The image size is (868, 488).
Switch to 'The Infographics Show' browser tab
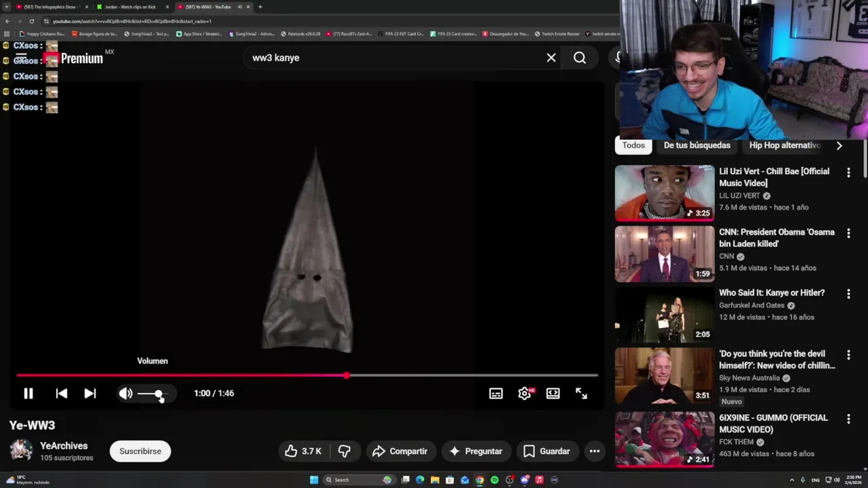click(52, 7)
